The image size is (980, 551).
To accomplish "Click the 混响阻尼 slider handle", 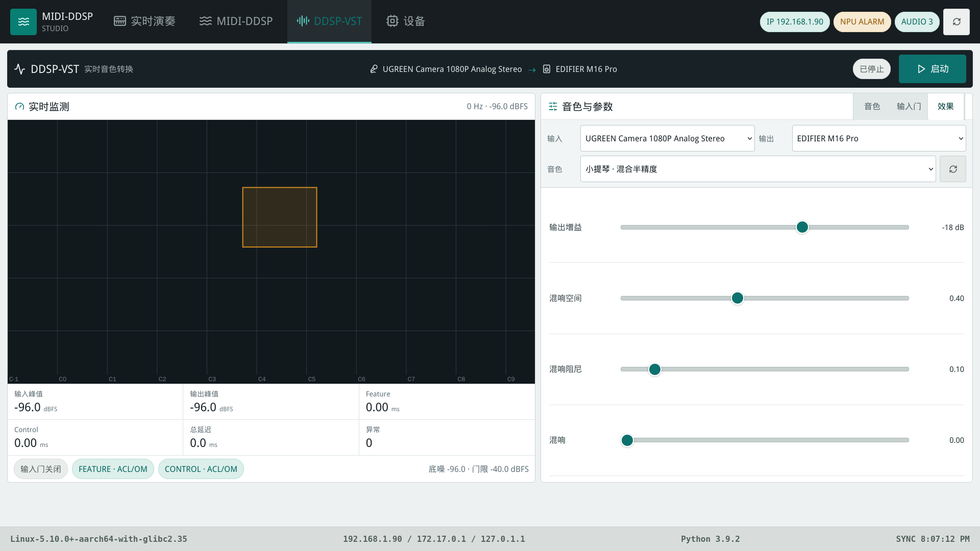I will (x=655, y=369).
